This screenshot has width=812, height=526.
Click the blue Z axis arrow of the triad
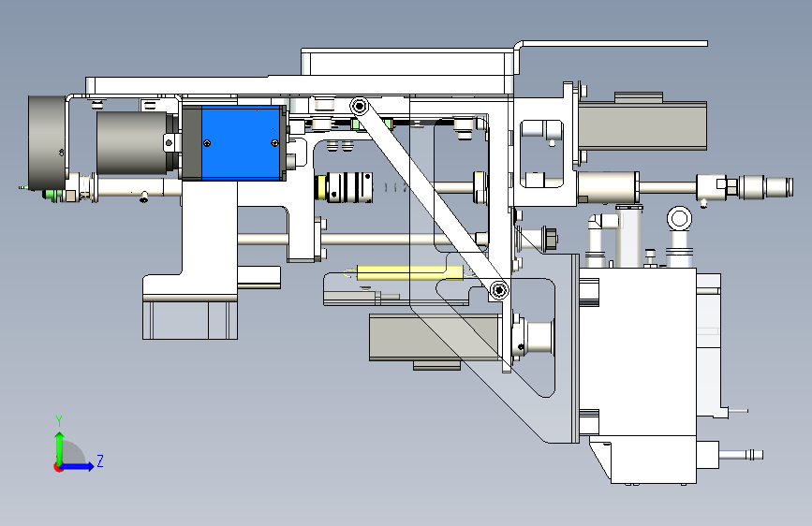(x=79, y=466)
